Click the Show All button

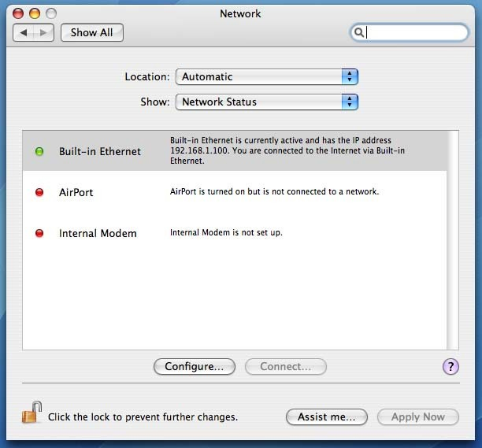(92, 32)
